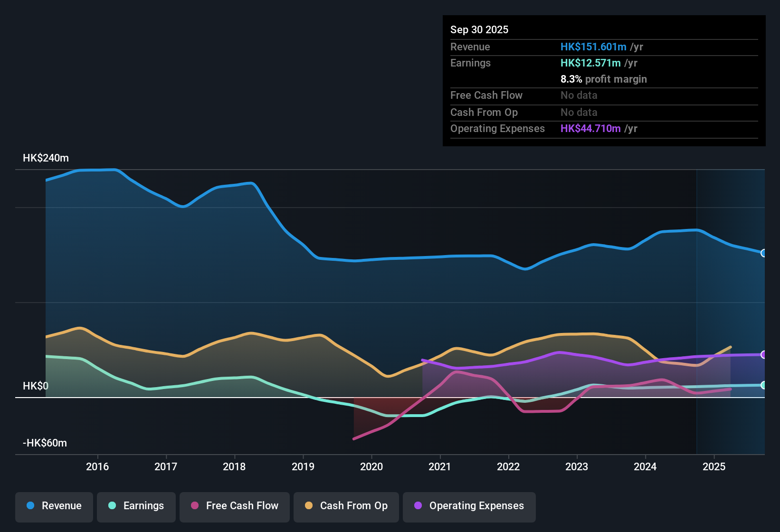Toggle the Revenue series visibility
The width and height of the screenshot is (780, 532).
point(54,506)
